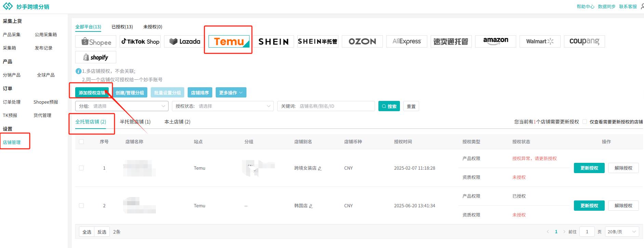Open 店铺管理 in sidebar

[12, 142]
